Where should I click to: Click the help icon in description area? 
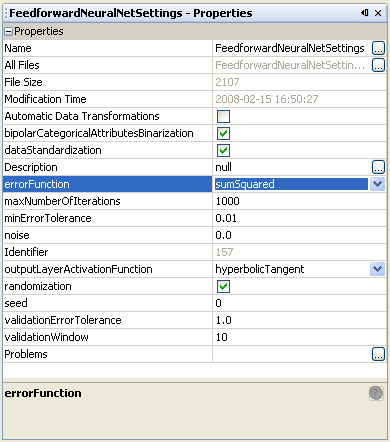[376, 393]
